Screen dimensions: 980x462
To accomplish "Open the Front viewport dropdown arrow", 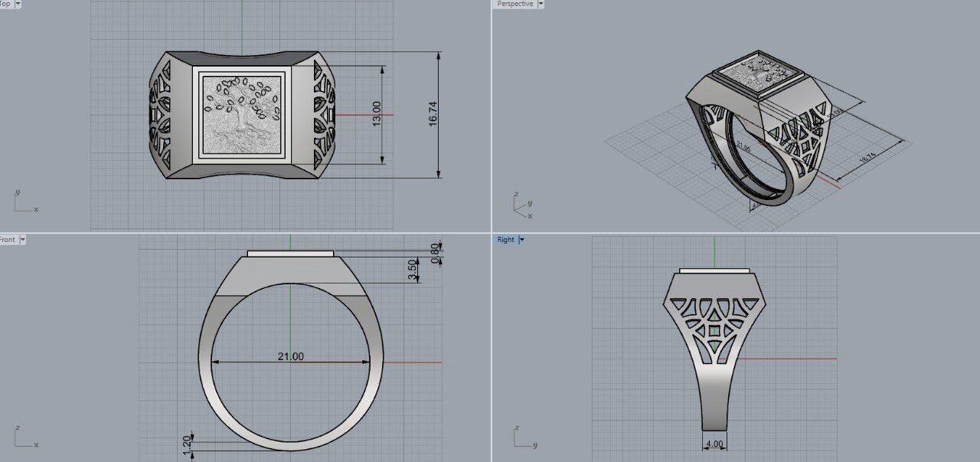I will 22,240.
